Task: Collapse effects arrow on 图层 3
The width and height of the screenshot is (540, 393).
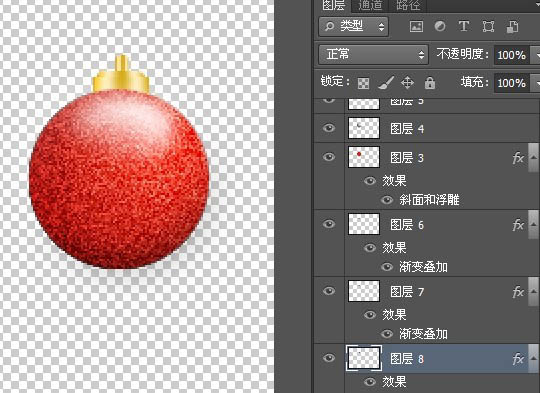Action: pyautogui.click(x=533, y=158)
